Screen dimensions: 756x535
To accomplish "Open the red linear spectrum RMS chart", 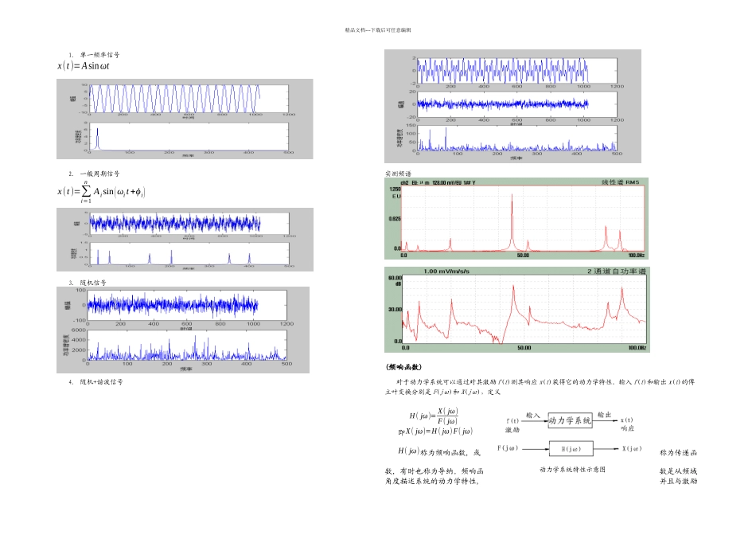I will pos(516,218).
